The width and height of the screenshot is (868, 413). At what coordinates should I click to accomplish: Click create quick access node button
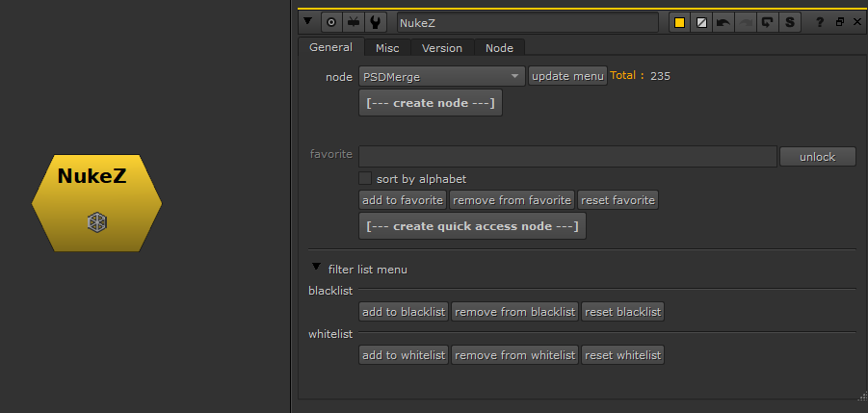pos(472,226)
